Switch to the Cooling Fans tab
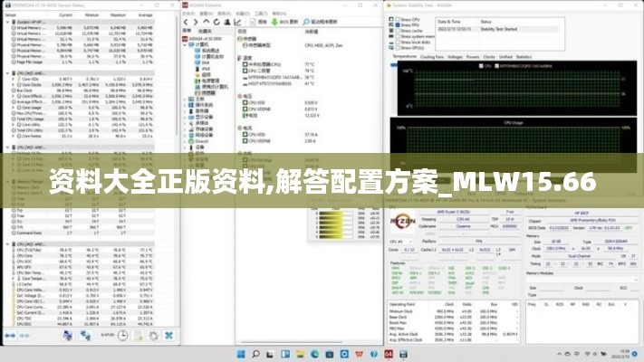 click(x=432, y=57)
